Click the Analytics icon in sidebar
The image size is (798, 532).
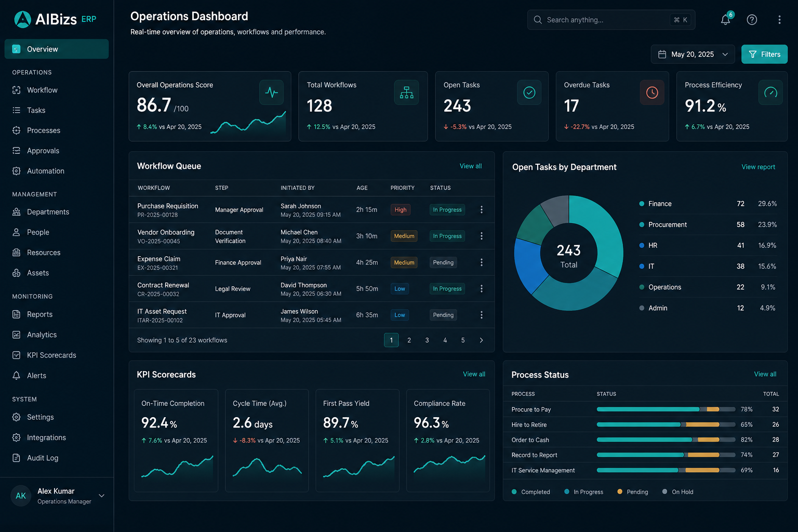click(x=17, y=335)
